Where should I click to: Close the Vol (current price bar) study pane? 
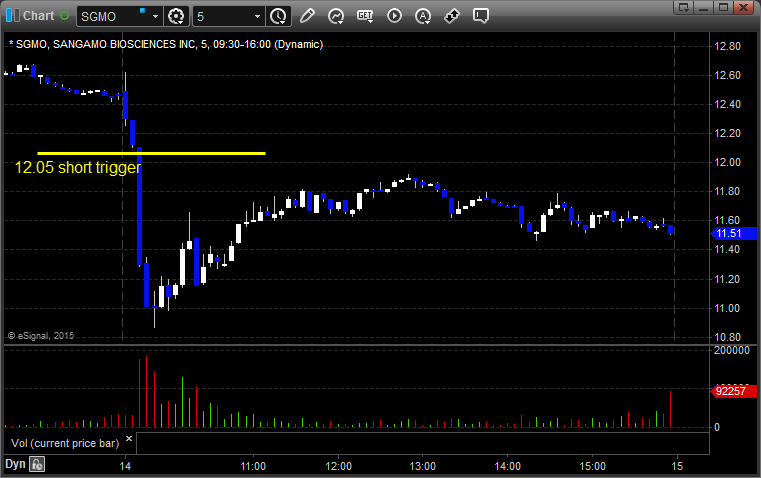pyautogui.click(x=129, y=439)
